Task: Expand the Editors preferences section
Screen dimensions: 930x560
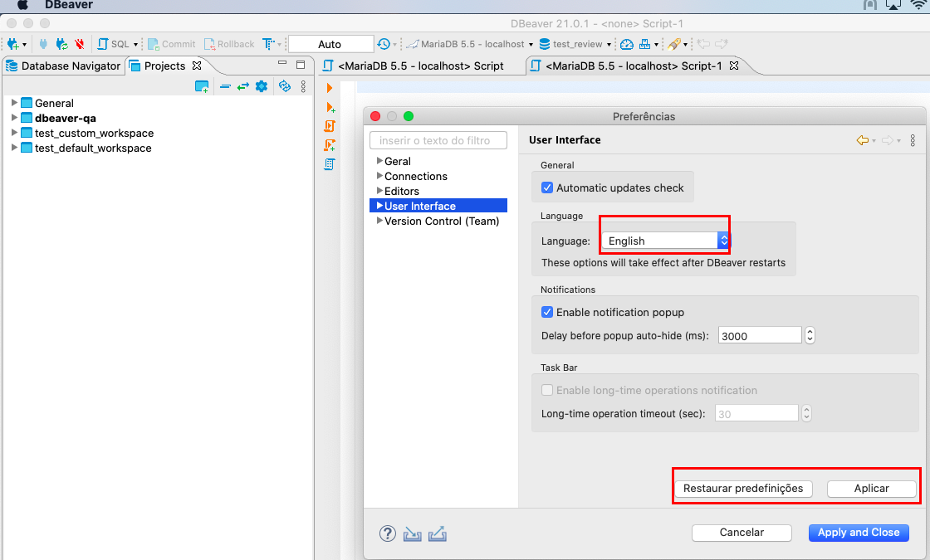Action: [x=379, y=191]
